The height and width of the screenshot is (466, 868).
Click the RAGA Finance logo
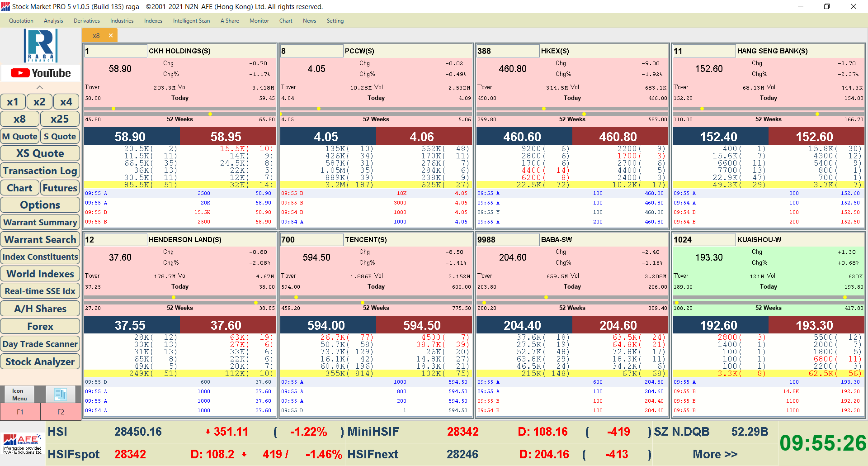coord(41,46)
